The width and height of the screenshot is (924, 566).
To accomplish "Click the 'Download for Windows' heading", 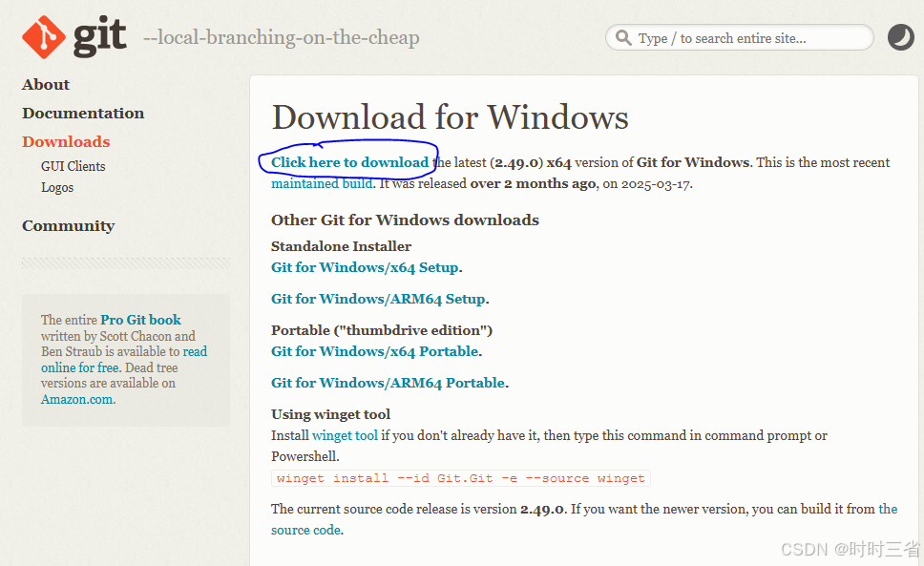I will (x=451, y=117).
